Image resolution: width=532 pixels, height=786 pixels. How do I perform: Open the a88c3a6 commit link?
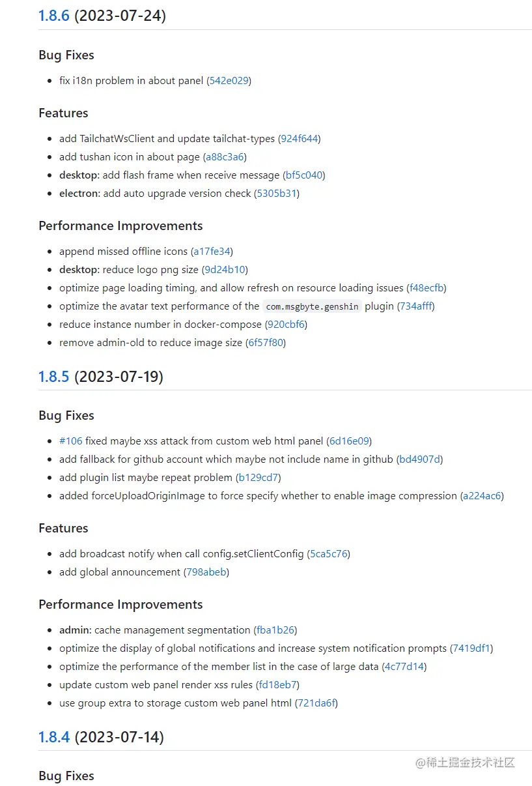click(225, 157)
